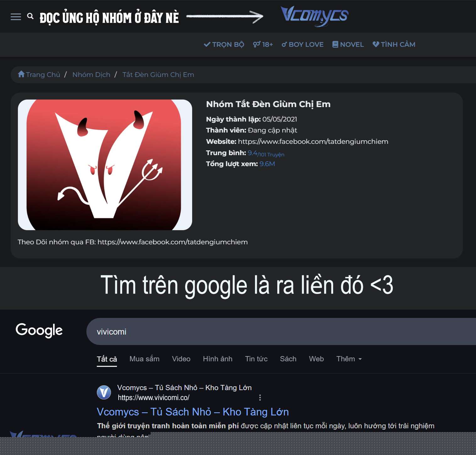This screenshot has height=455, width=476.
Task: Click the 9.6M total views link
Action: 267,164
